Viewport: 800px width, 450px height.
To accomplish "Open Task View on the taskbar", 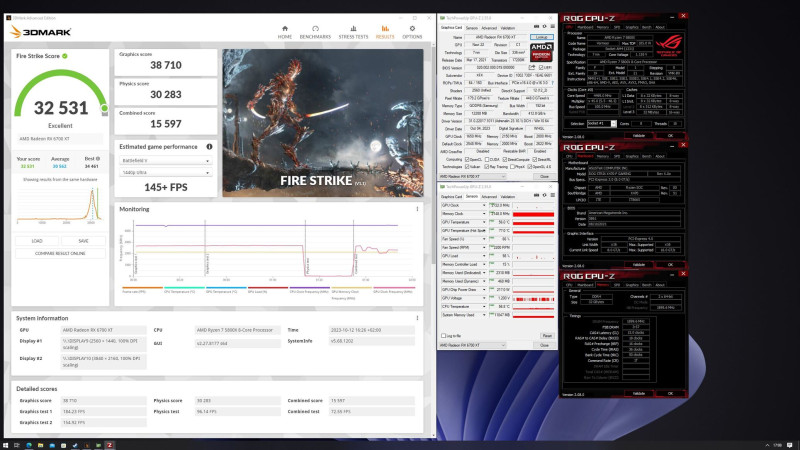I will [x=17, y=445].
